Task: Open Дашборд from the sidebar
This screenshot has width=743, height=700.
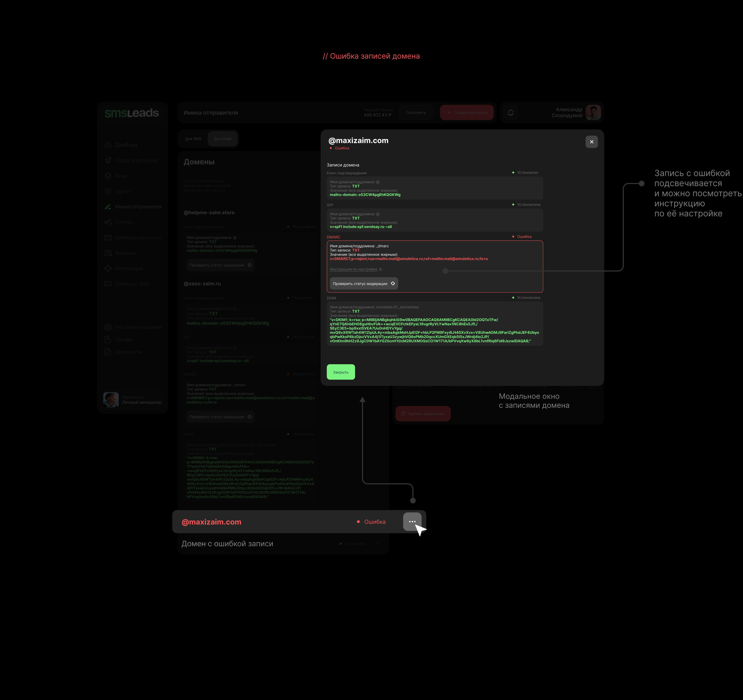Action: (x=126, y=145)
